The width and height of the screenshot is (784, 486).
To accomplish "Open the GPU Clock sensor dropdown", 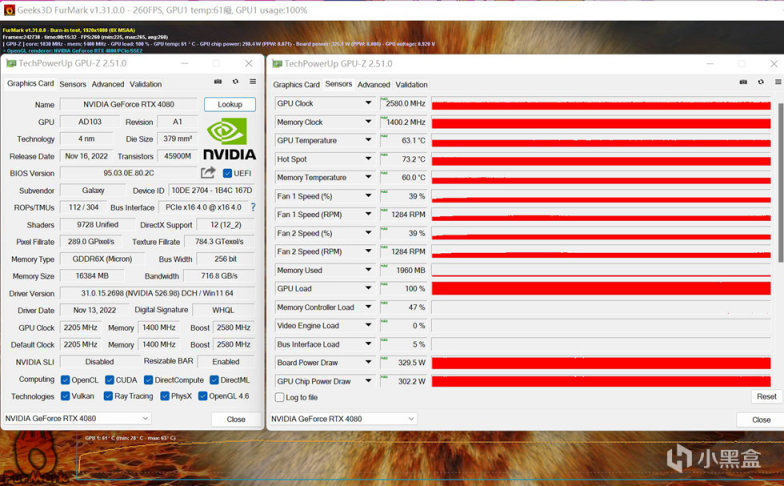I will click(368, 103).
